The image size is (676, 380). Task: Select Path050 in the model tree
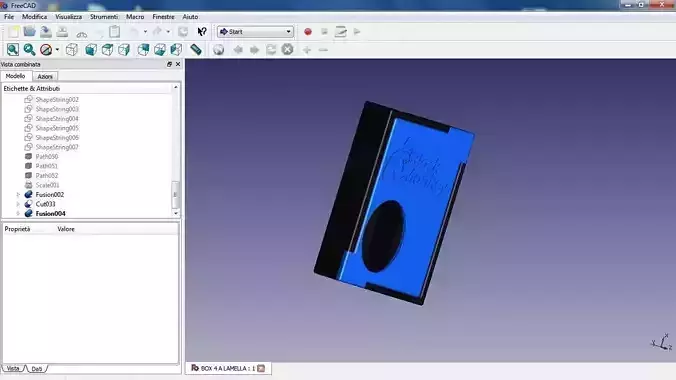(47, 157)
